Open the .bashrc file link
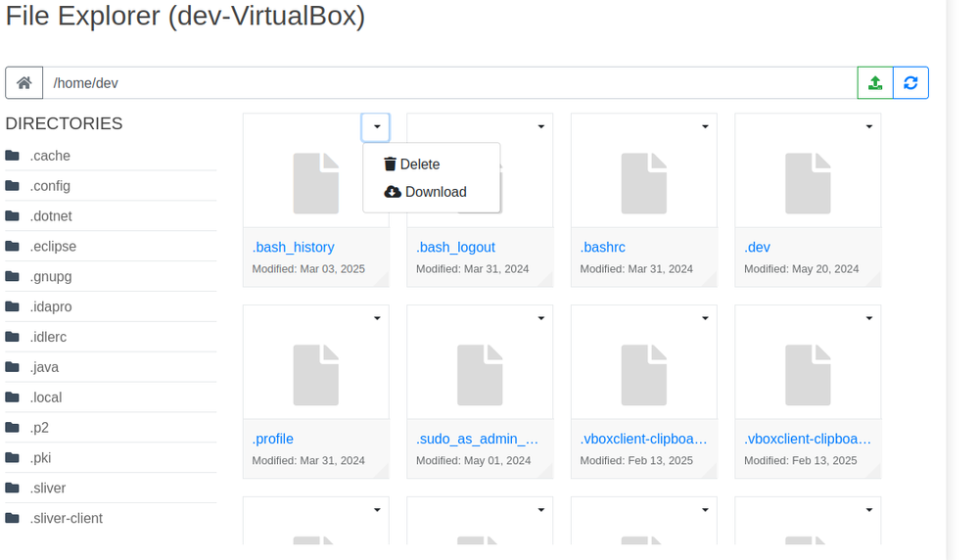979x560 pixels. tap(602, 248)
